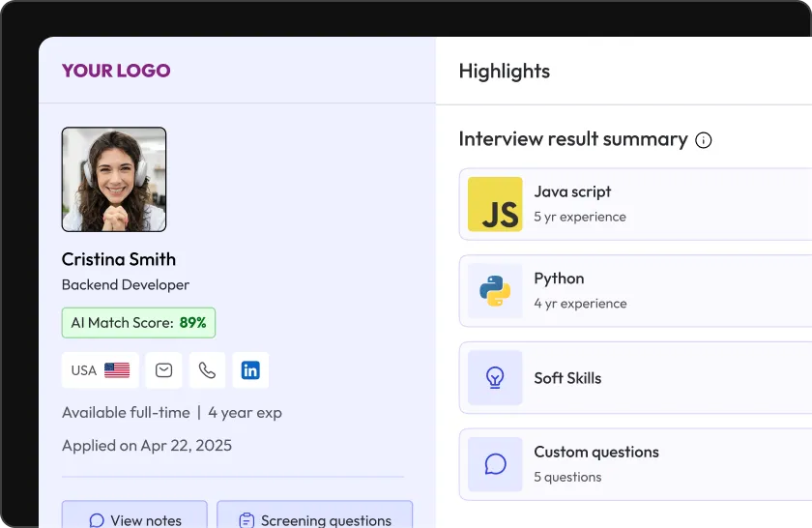
Task: Click the Soft Skills title
Action: point(567,378)
